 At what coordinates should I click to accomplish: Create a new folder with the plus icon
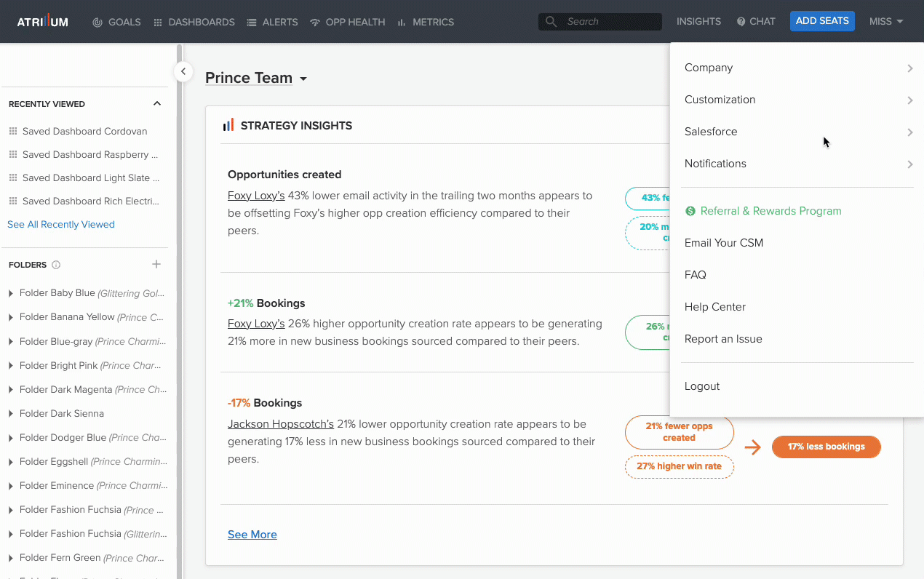tap(156, 264)
